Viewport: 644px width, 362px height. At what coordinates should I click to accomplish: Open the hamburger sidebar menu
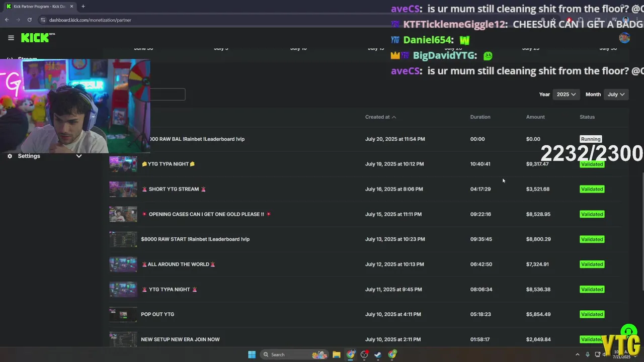[x=11, y=38]
